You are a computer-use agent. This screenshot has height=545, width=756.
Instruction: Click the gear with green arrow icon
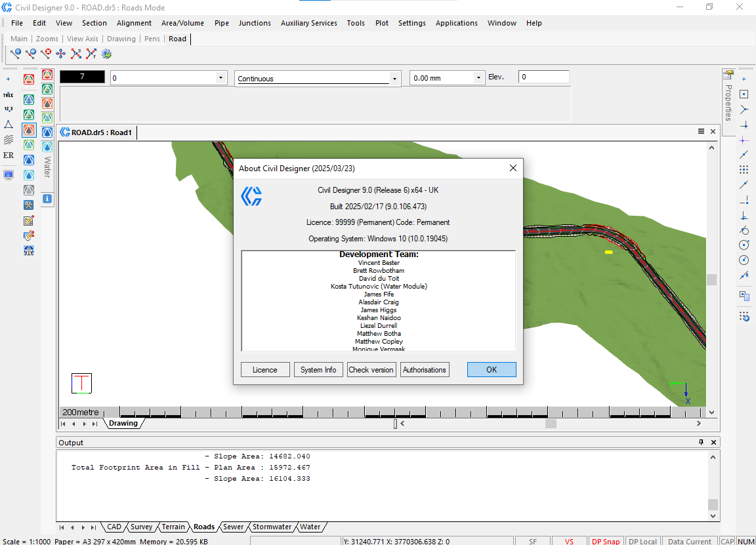point(106,54)
